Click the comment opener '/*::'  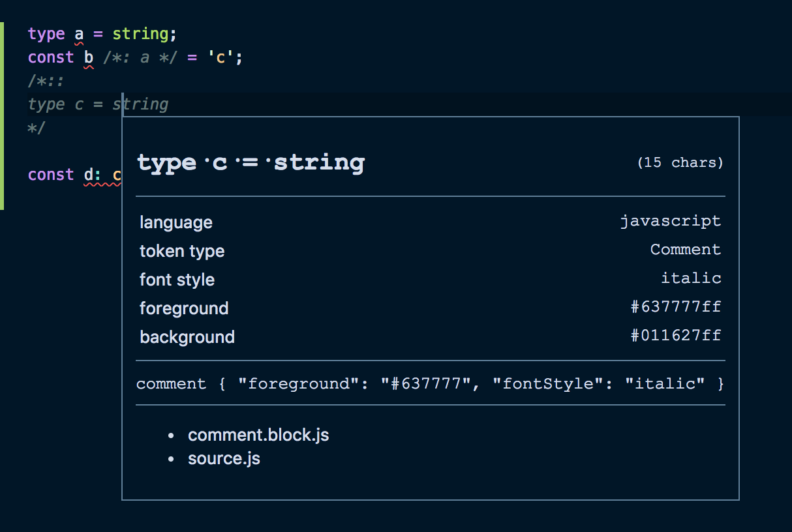45,81
